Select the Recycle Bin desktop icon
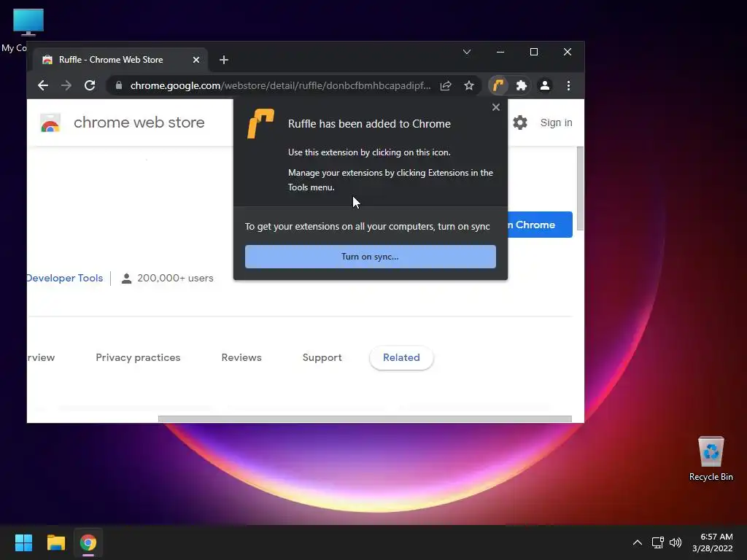This screenshot has width=747, height=560. pos(711,458)
